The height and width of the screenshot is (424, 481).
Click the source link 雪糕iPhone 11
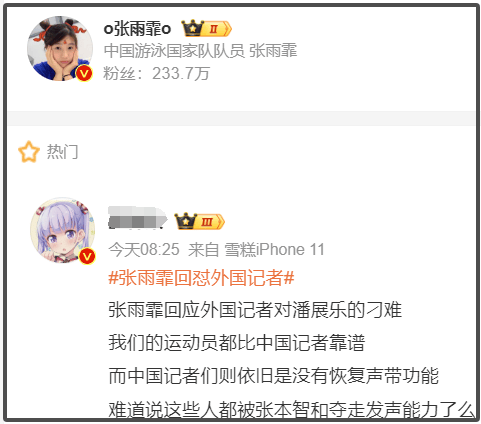click(x=274, y=249)
